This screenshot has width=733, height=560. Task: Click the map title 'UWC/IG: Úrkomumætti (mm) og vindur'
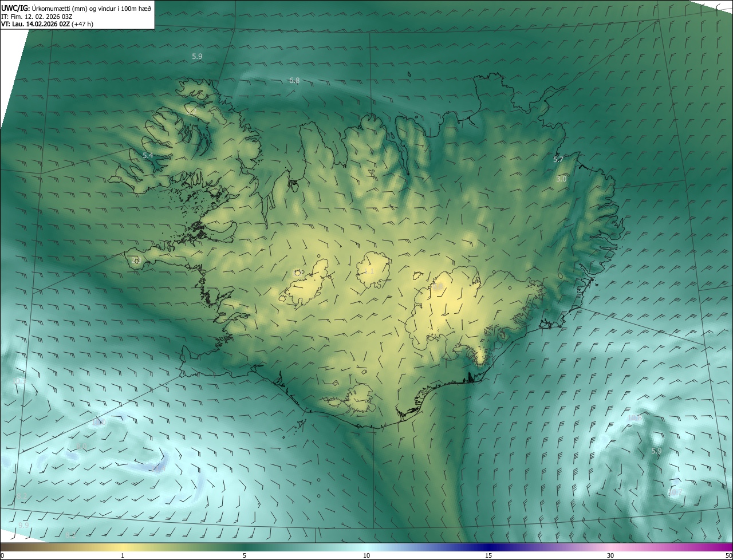coord(76,7)
